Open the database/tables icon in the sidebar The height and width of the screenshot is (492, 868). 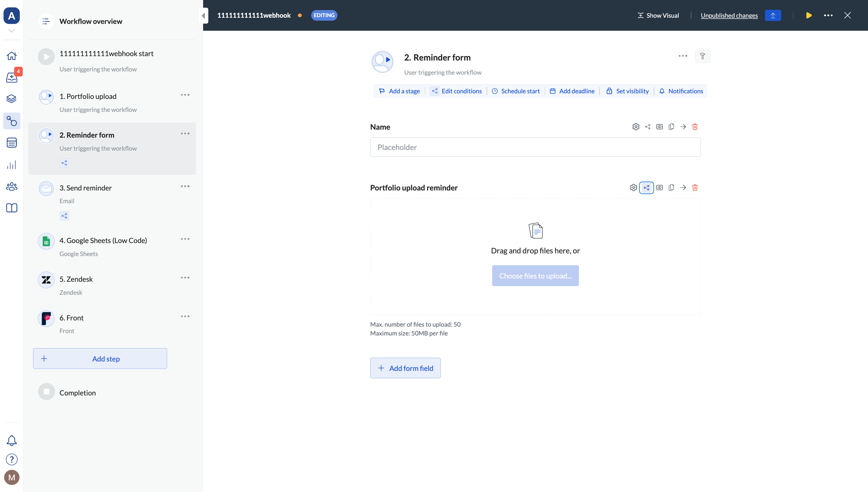pyautogui.click(x=12, y=142)
